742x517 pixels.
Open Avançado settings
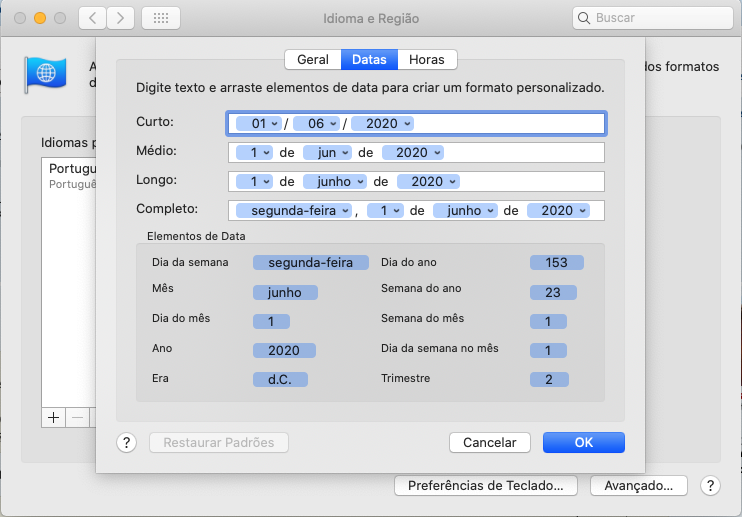click(638, 485)
